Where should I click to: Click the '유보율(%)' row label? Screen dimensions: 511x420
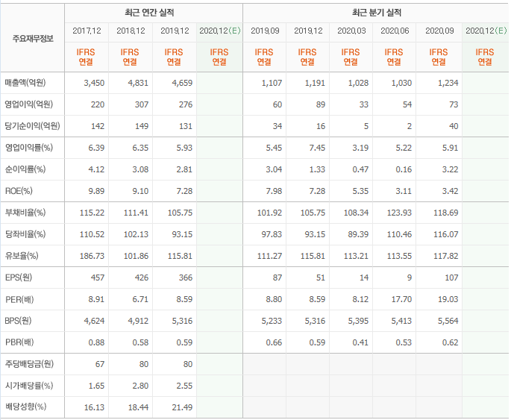point(22,256)
